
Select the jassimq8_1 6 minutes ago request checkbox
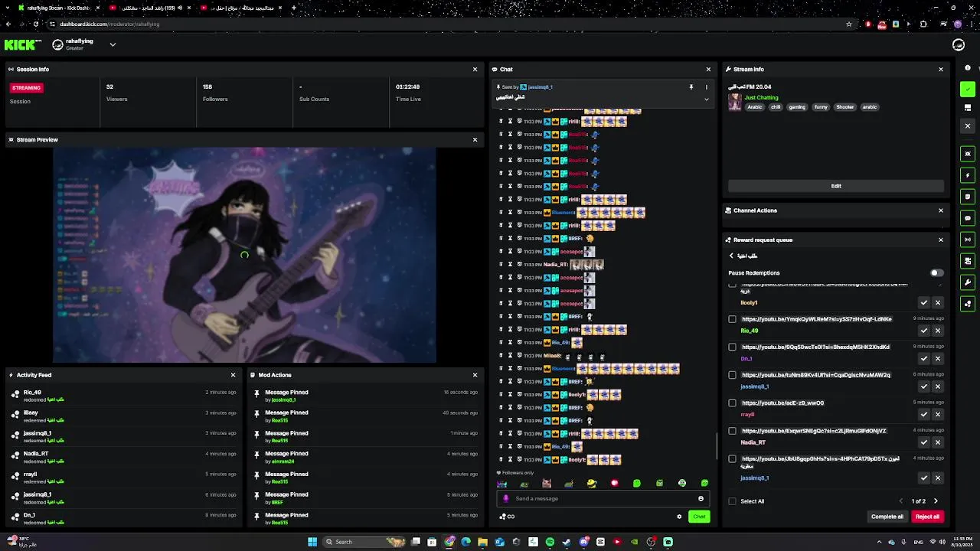tap(733, 375)
